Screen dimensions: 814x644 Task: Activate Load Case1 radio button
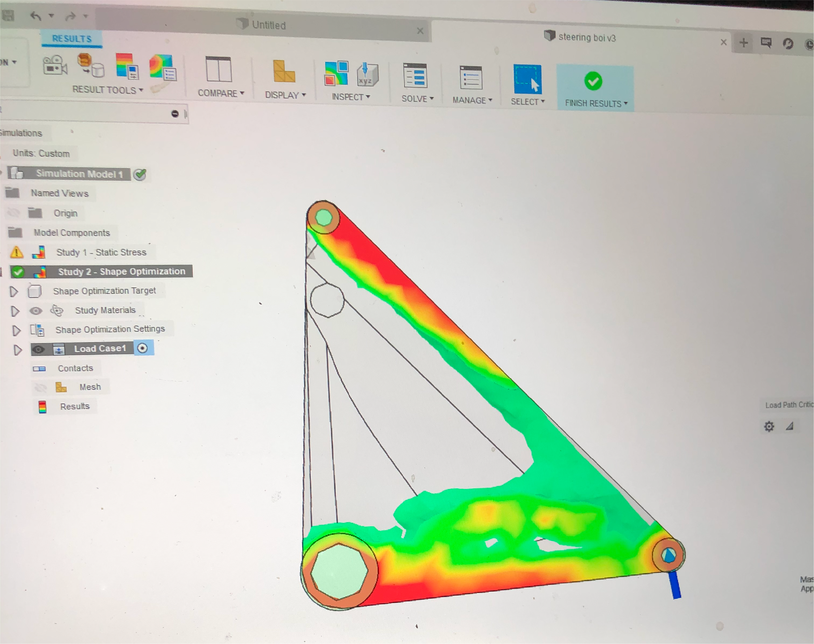pyautogui.click(x=143, y=348)
